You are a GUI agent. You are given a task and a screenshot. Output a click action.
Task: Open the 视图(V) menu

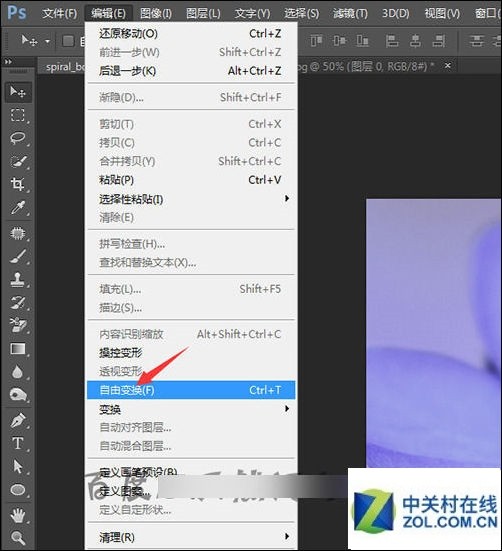click(x=442, y=14)
